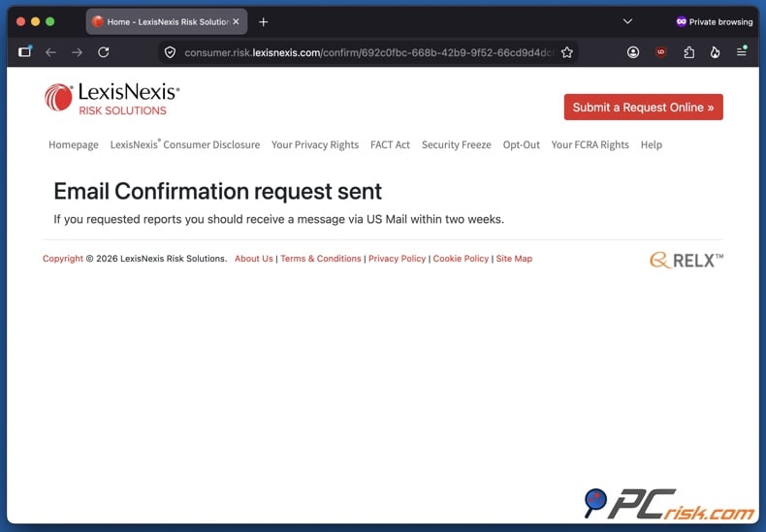
Task: Open the tracking protection shield icon
Action: click(170, 52)
